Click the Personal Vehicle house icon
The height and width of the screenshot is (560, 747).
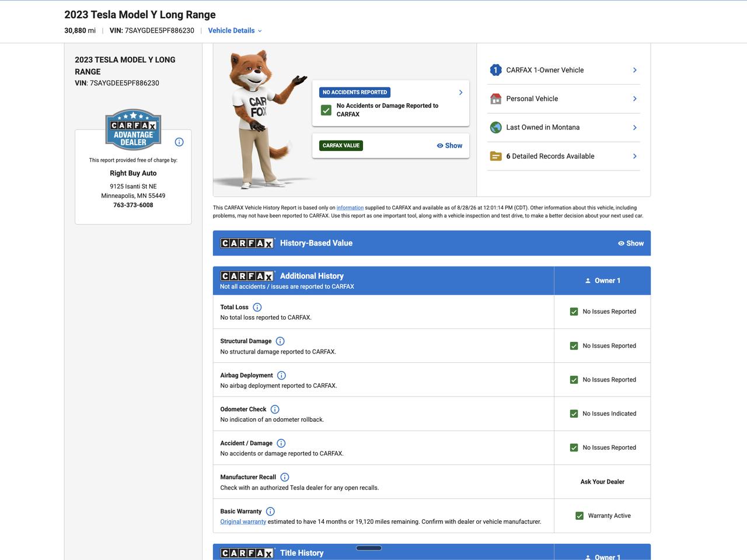(x=495, y=99)
